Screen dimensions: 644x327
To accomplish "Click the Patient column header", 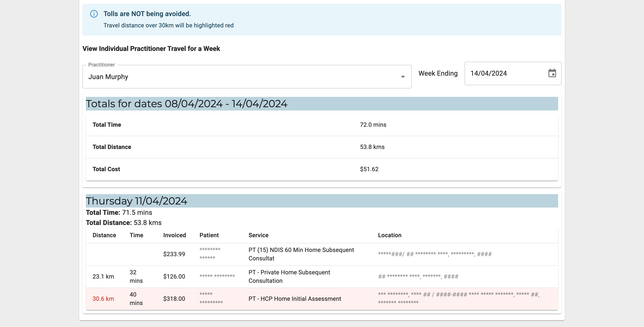I will click(209, 235).
